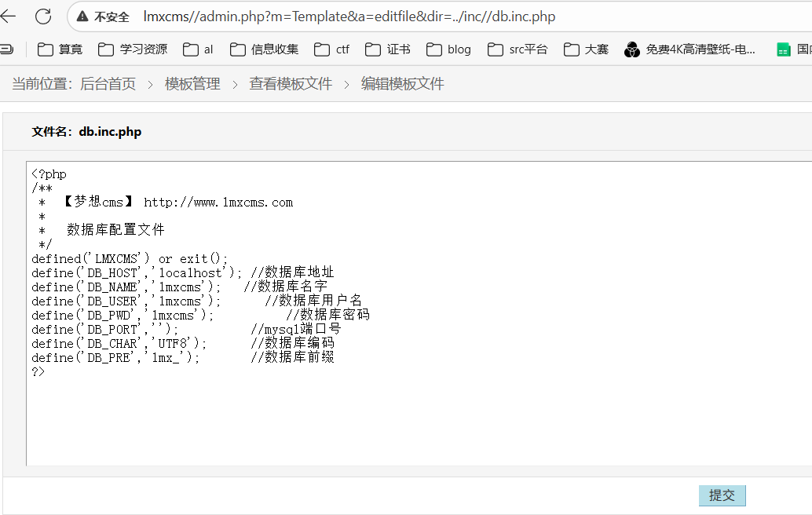The height and width of the screenshot is (515, 812).
Task: Open the 免费4K高清壁纸 bookmark
Action: pyautogui.click(x=690, y=49)
